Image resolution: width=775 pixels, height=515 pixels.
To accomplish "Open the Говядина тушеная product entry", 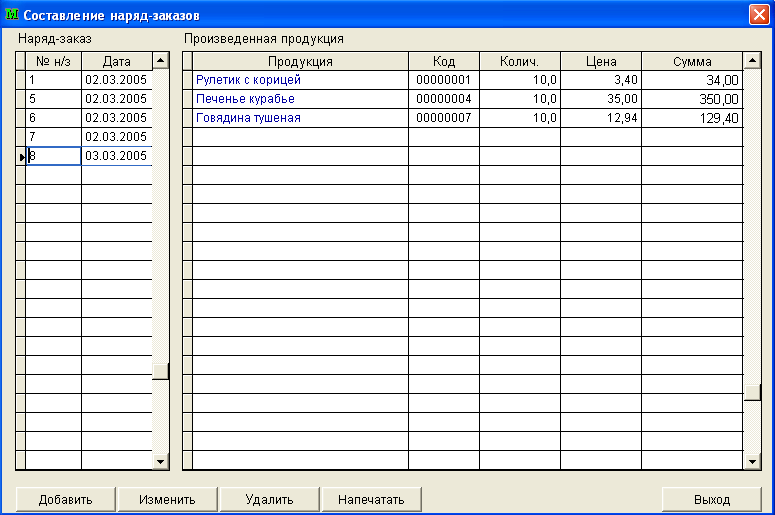I will 248,118.
